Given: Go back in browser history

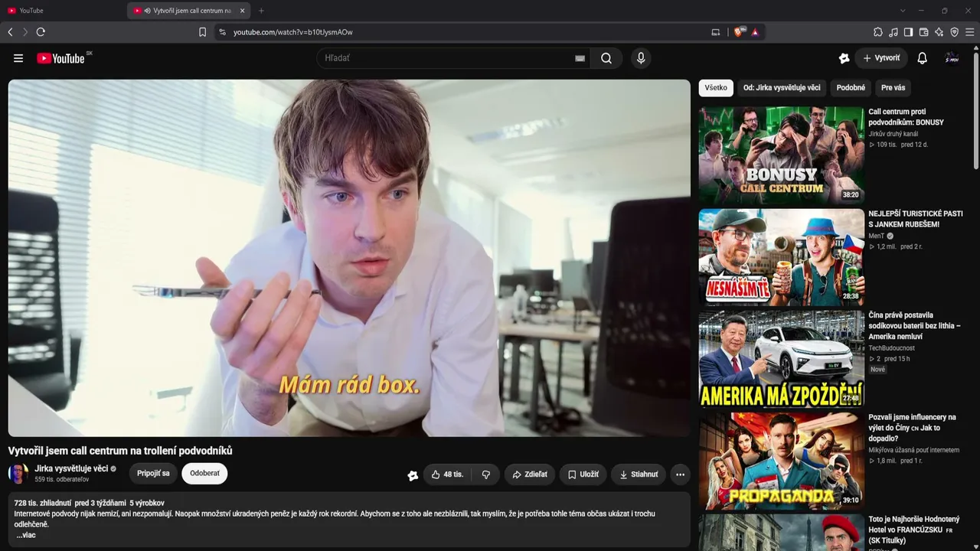Looking at the screenshot, I should pos(10,32).
